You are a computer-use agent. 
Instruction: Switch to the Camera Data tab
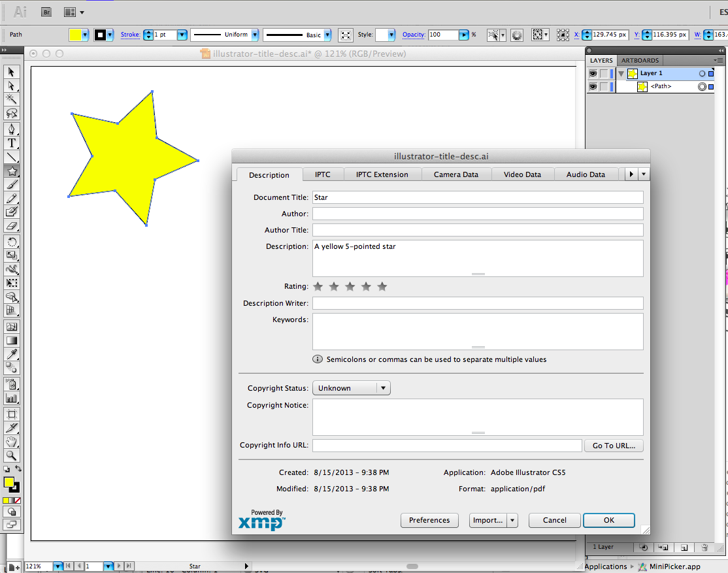pos(455,174)
